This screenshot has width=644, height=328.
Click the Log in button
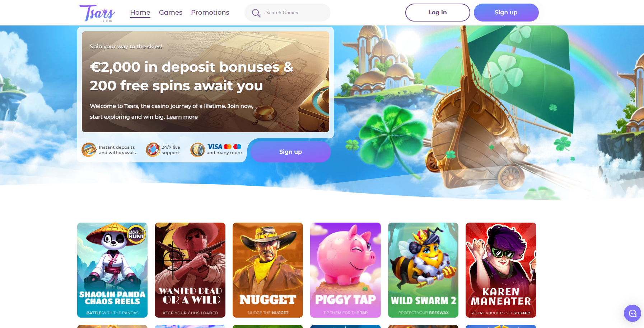[x=438, y=13]
